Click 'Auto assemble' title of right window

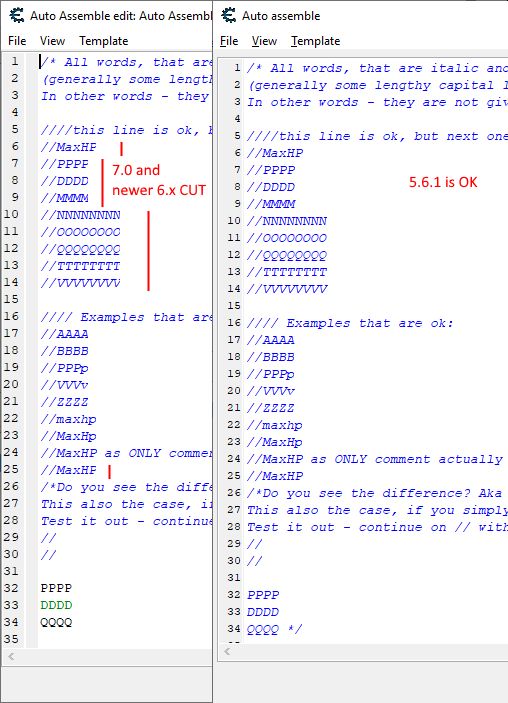281,16
